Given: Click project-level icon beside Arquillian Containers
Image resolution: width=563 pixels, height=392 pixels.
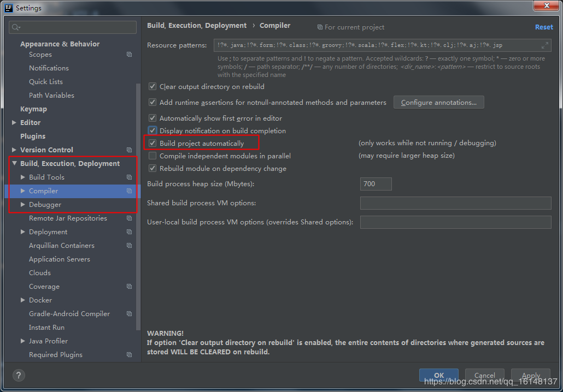Looking at the screenshot, I should click(x=129, y=245).
